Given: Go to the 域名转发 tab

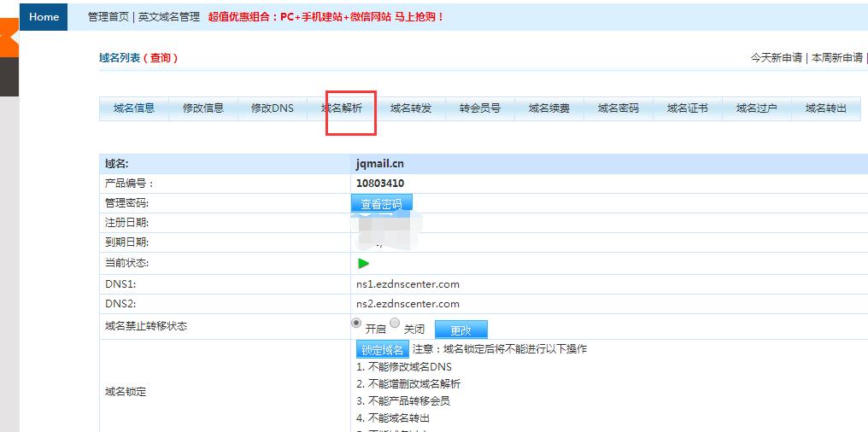Looking at the screenshot, I should click(411, 108).
